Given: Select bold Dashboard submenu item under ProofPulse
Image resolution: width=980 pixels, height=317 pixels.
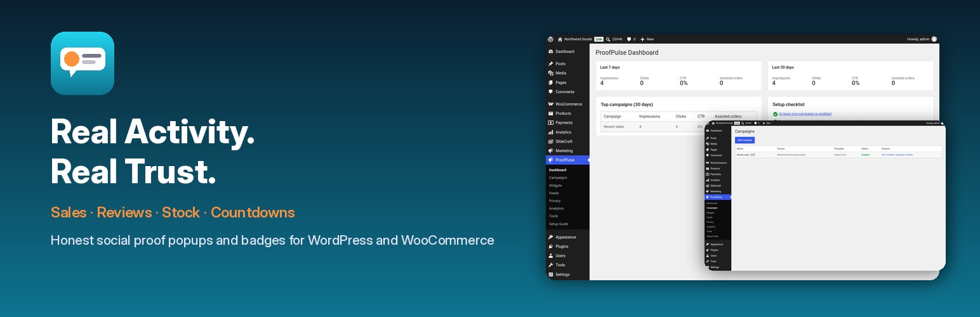Looking at the screenshot, I should pyautogui.click(x=558, y=170).
